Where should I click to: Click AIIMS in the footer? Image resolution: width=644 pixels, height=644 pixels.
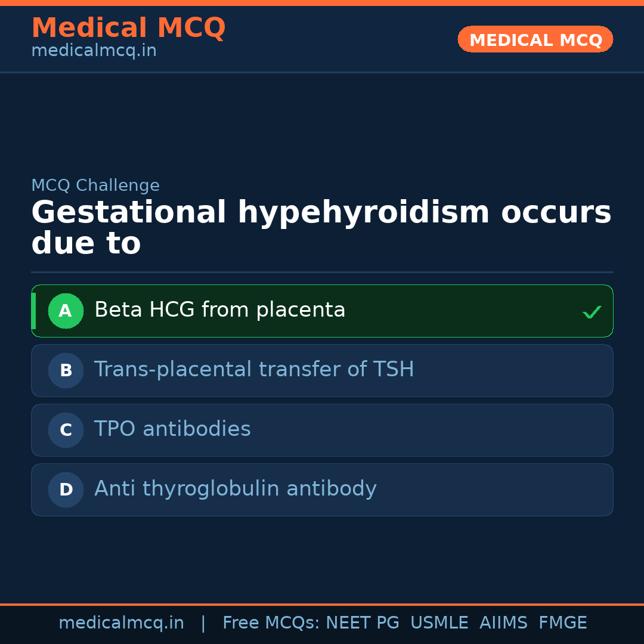503,623
